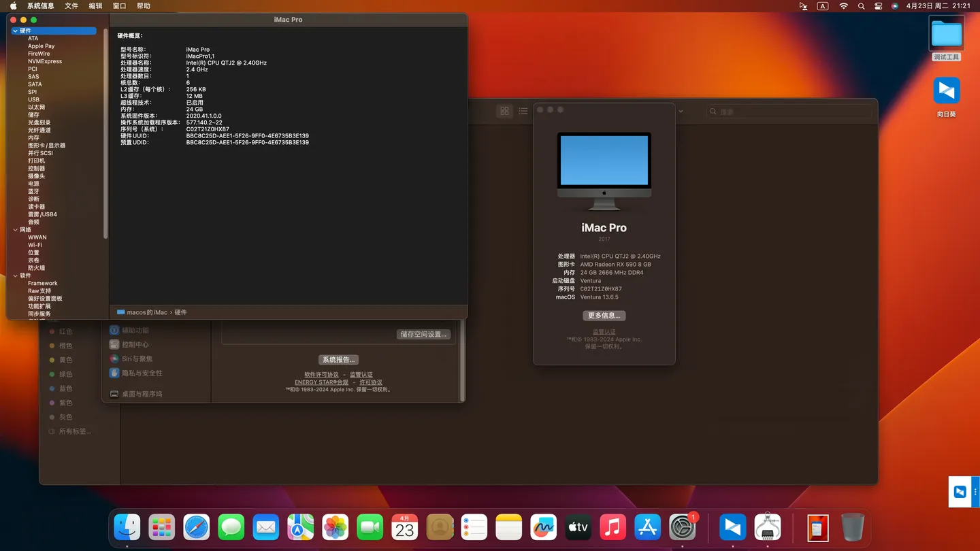Launch 向日葵 from the desktop
This screenshot has height=551, width=980.
click(x=946, y=90)
